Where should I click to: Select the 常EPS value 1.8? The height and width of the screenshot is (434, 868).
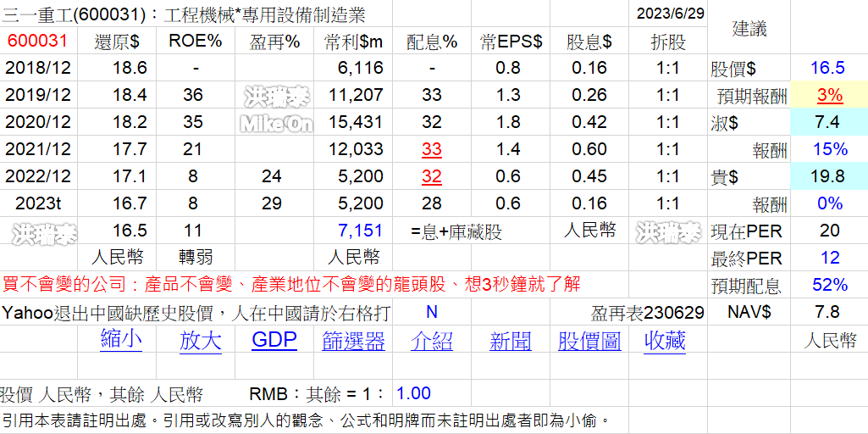[509, 122]
